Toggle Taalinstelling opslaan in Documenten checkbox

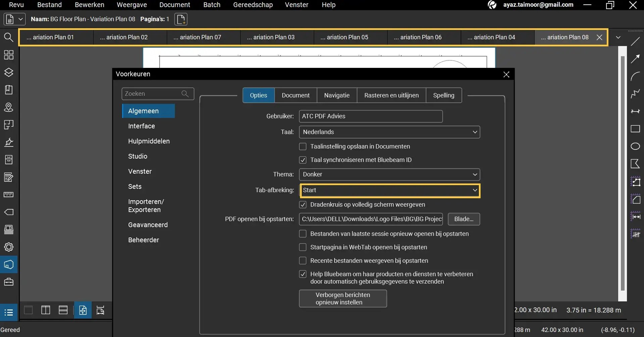303,146
